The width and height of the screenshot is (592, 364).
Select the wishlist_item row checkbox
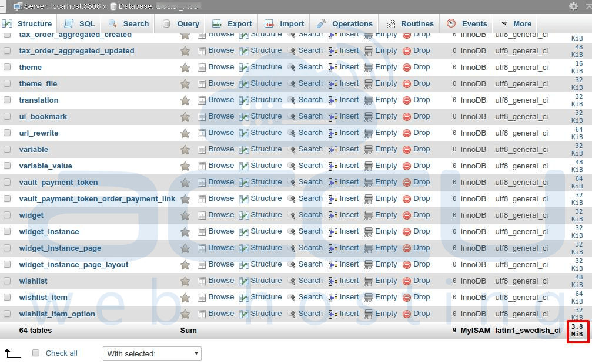click(8, 297)
